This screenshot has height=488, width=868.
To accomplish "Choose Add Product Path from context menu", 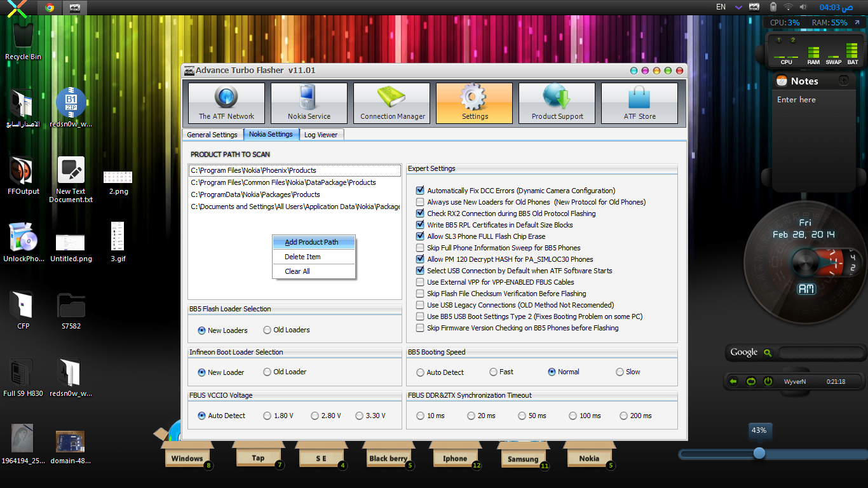I will [x=314, y=242].
